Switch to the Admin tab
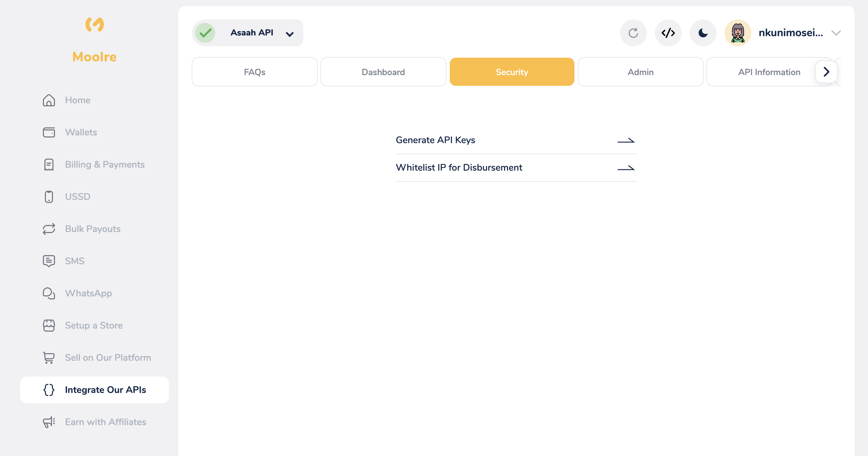 (x=640, y=72)
